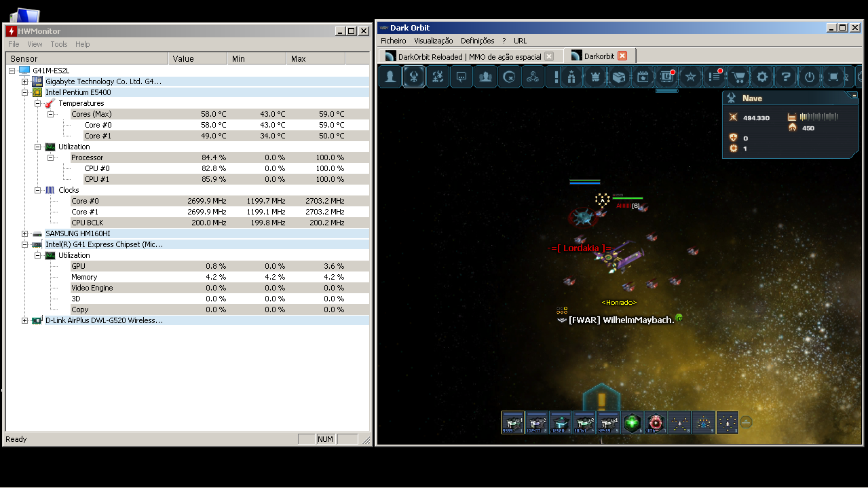Toggle the fullscreen icon in game toolbar
Screen dimensions: 868x488
833,77
